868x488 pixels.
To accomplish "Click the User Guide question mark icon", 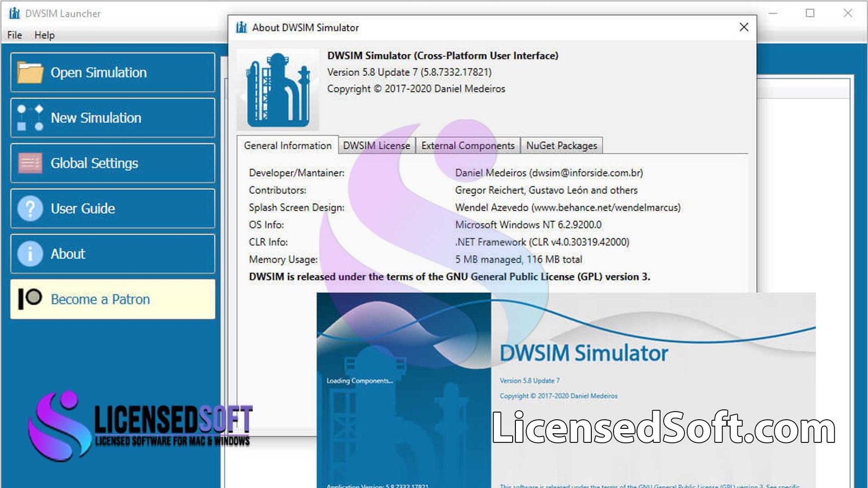I will click(x=30, y=208).
